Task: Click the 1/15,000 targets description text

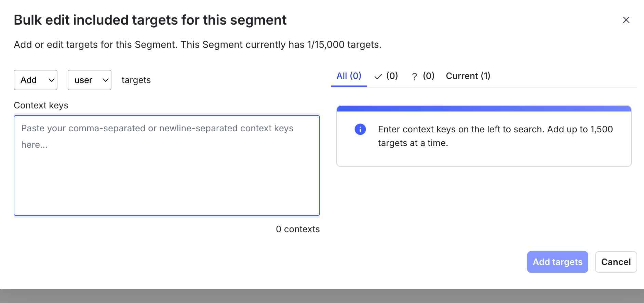Action: (x=197, y=45)
